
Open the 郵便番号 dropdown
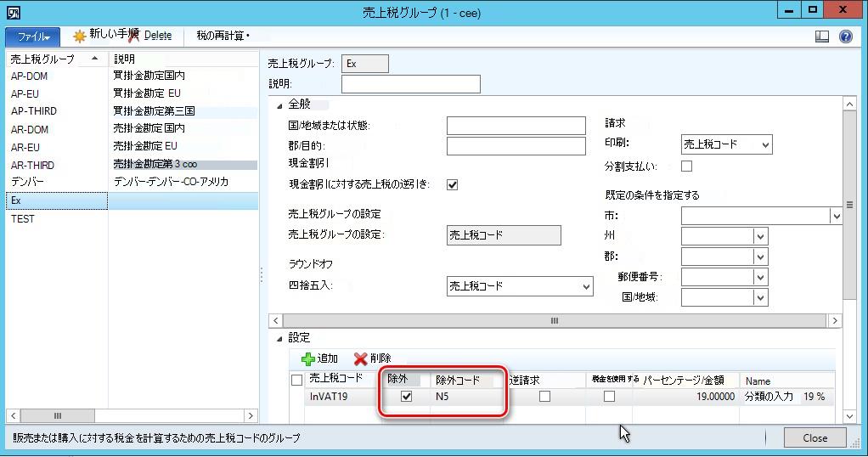pos(761,277)
